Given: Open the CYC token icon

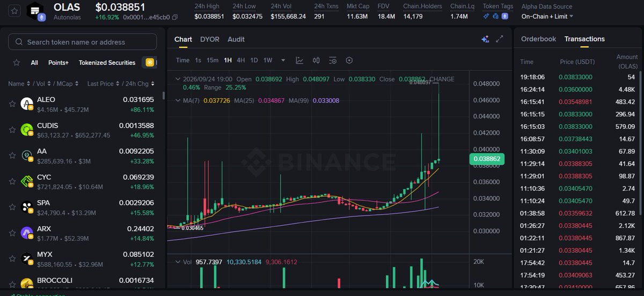Looking at the screenshot, I should (27, 181).
